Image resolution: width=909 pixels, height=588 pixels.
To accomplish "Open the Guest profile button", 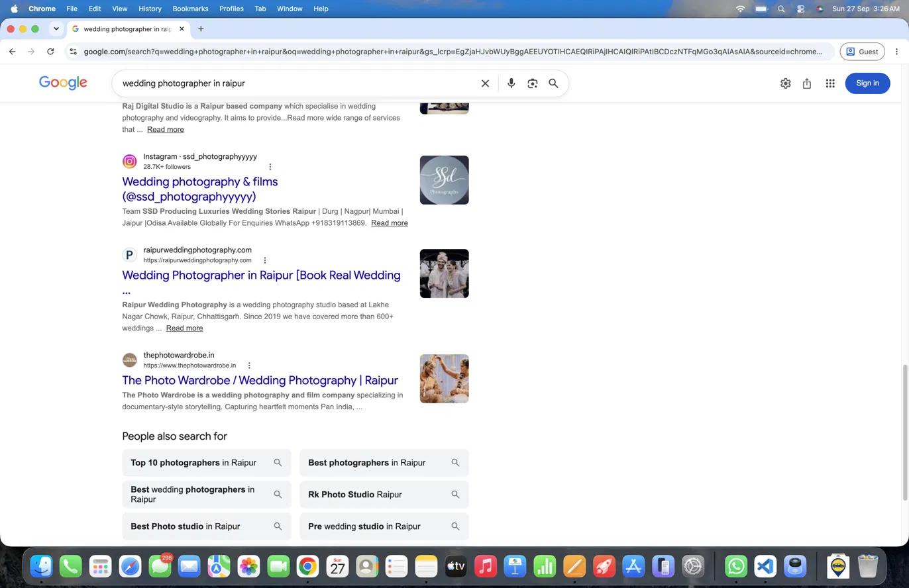I will 862,52.
